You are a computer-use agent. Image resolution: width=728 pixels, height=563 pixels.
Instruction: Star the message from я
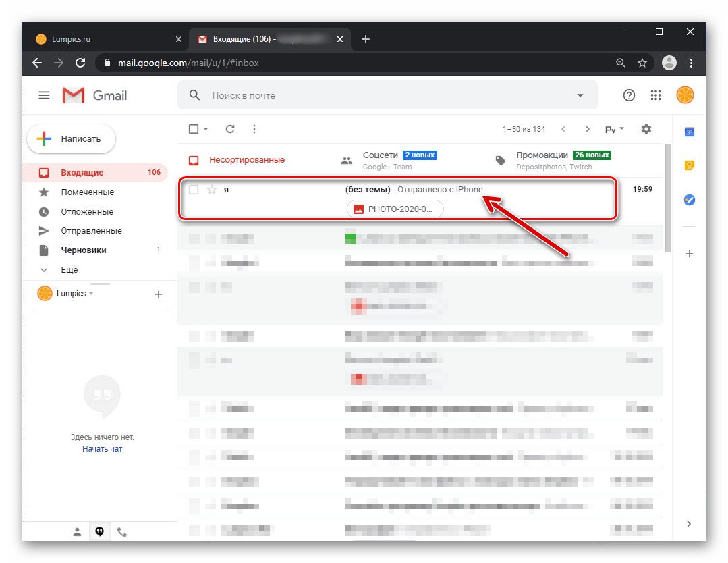tap(212, 190)
